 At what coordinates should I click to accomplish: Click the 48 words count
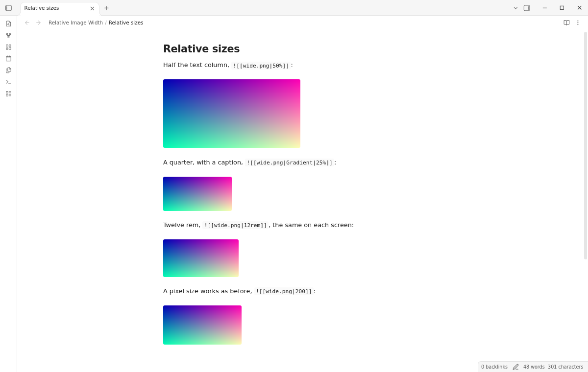click(534, 367)
